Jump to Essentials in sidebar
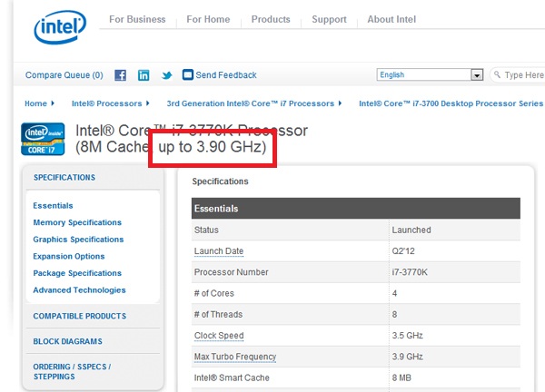Screen dimensions: 545x392 click(x=53, y=206)
